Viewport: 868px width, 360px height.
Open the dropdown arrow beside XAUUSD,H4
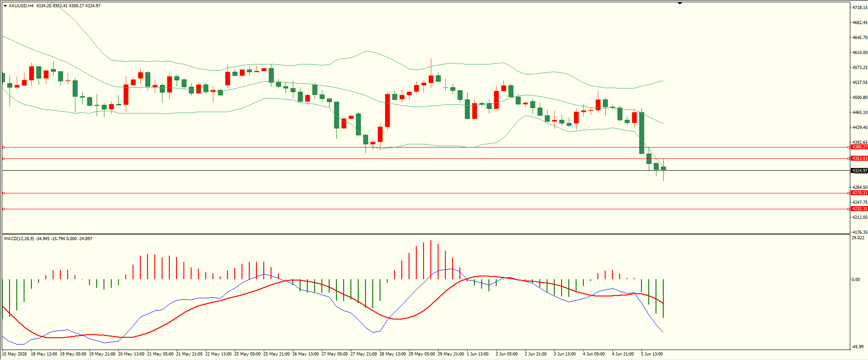5,6
